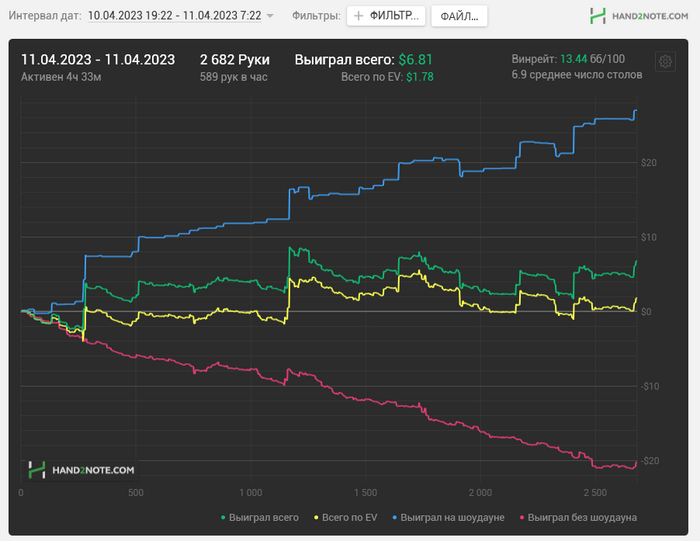The width and height of the screenshot is (700, 541).
Task: Click the 1 000 hands axis label
Action: (x=250, y=493)
